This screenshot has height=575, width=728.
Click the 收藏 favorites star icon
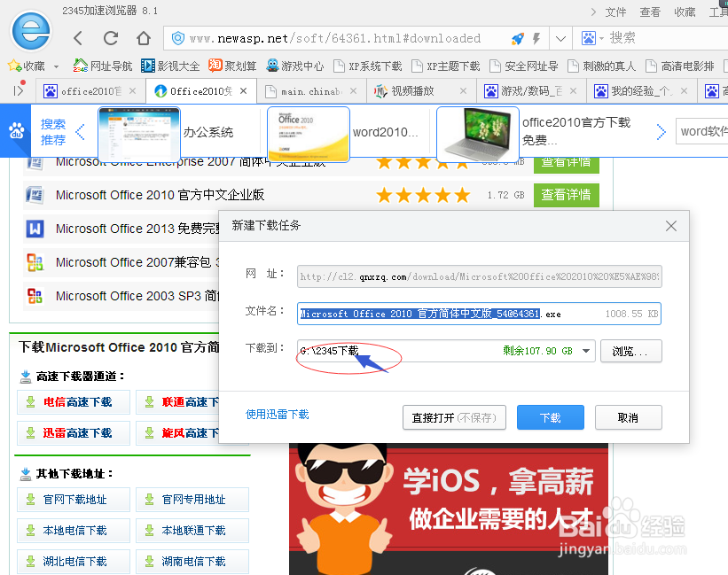click(15, 66)
